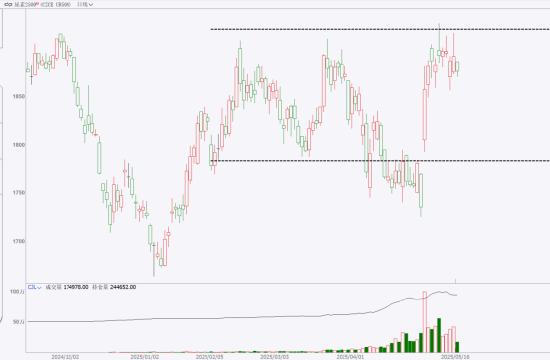Click the 持仓量 244652.00 readout
This screenshot has height=360, width=550.
coord(114,287)
